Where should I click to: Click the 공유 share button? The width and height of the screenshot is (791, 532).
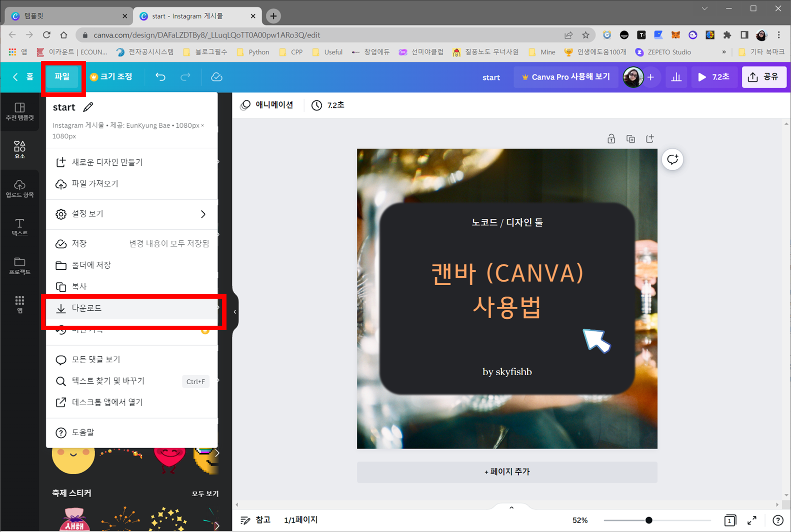[x=764, y=77]
